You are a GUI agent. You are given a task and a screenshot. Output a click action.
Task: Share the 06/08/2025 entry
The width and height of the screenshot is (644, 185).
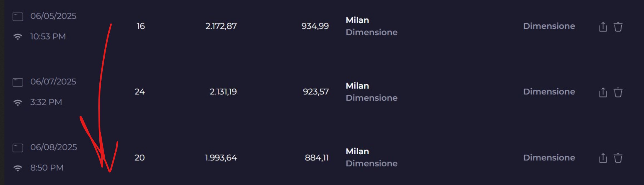click(603, 158)
